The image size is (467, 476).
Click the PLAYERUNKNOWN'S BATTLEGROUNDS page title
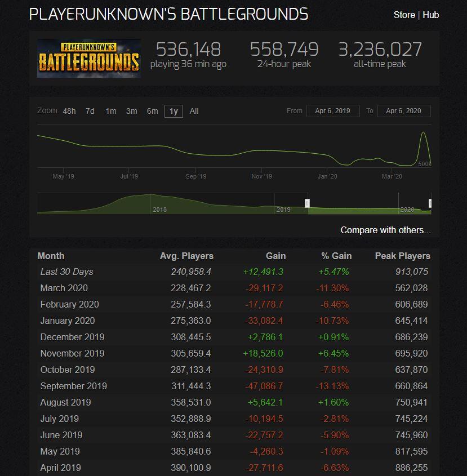click(168, 14)
